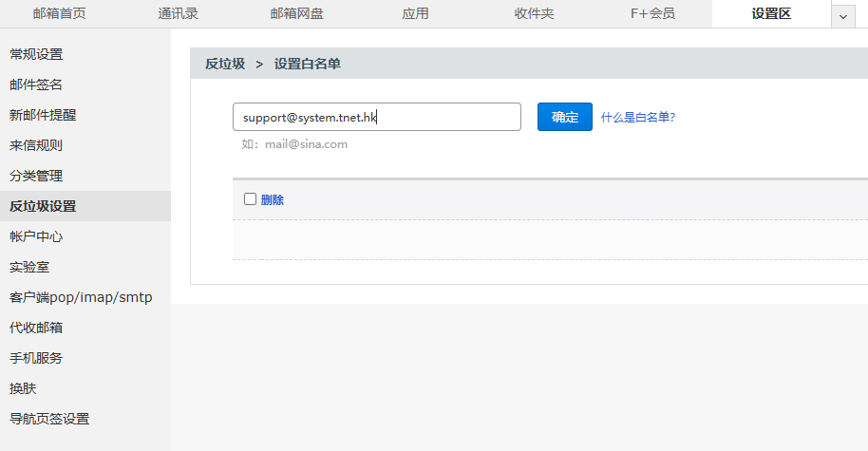The width and height of the screenshot is (868, 451).
Task: Go to 来信规则 settings
Action: coord(36,145)
